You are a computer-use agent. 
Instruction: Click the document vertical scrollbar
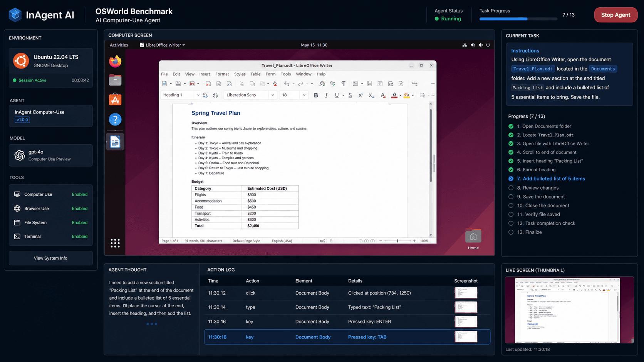[x=431, y=146]
